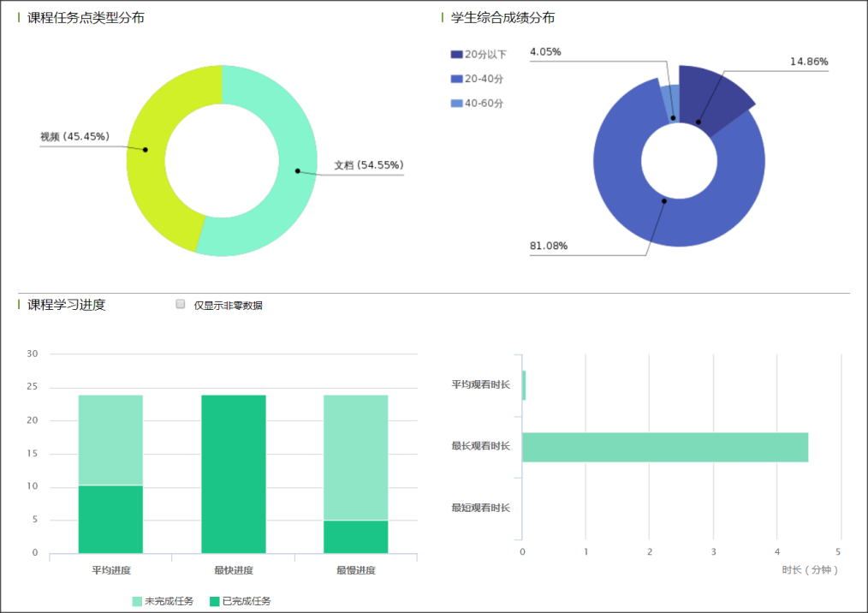Click the 最快进度 completed bar
Screen dimensions: 868x613
click(234, 474)
